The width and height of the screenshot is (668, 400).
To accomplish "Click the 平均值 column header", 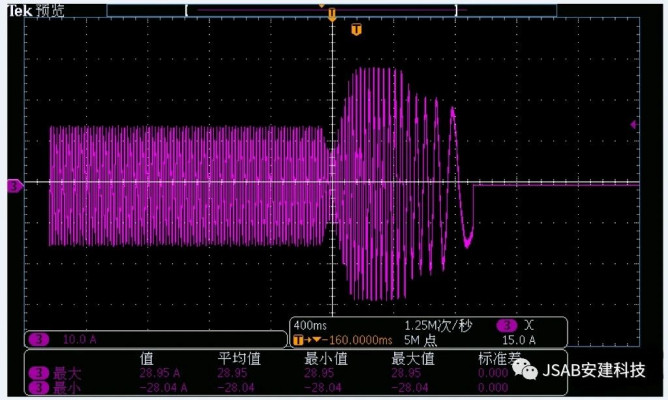I will coord(238,358).
